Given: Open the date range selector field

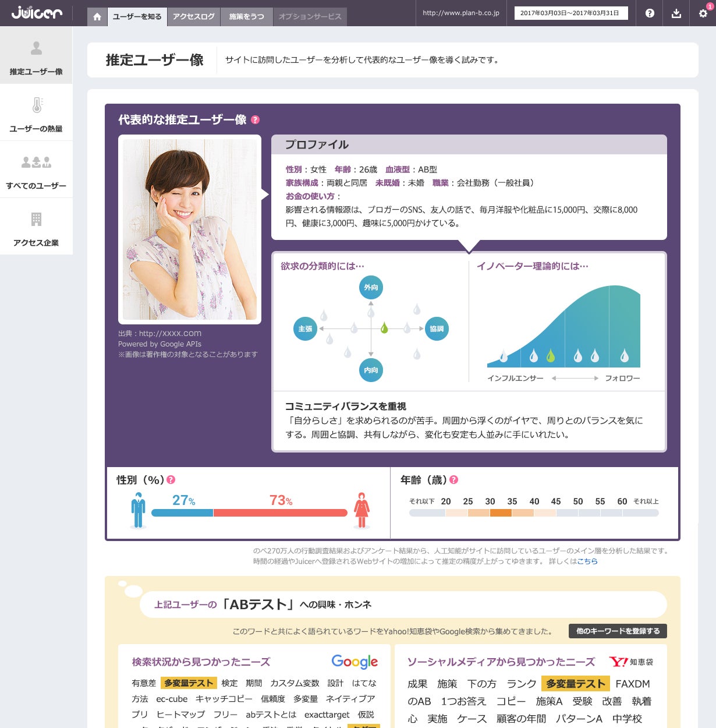Looking at the screenshot, I should click(x=570, y=13).
